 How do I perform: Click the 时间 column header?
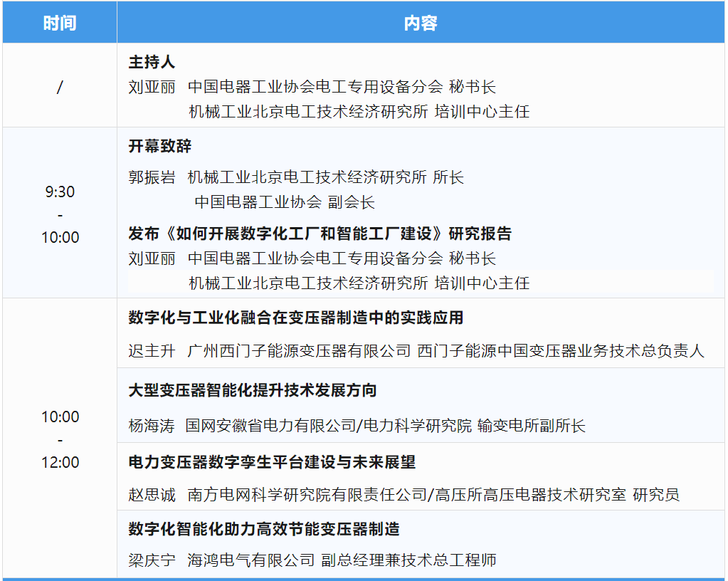pos(58,22)
